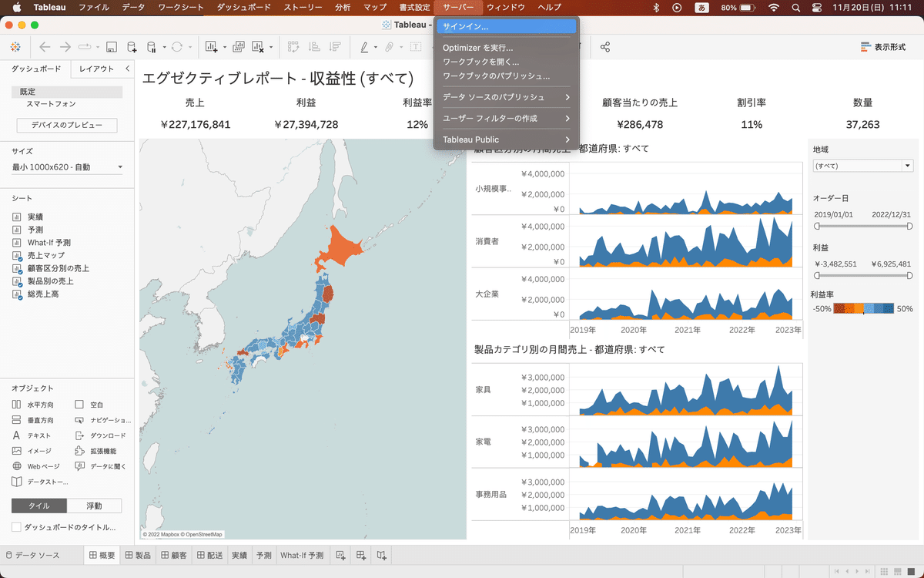Image resolution: width=924 pixels, height=578 pixels.
Task: Click the left handle of オーダー日 slider
Action: (x=817, y=227)
